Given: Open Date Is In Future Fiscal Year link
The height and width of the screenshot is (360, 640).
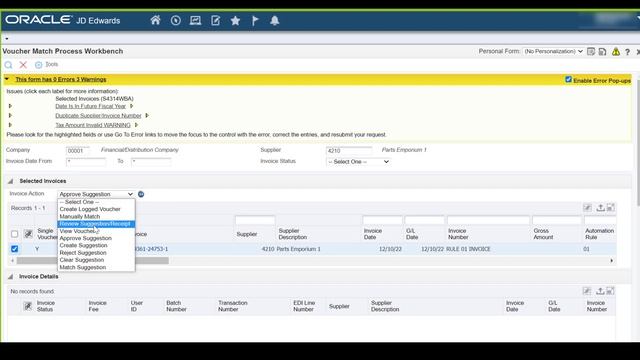Looking at the screenshot, I should pyautogui.click(x=91, y=106).
